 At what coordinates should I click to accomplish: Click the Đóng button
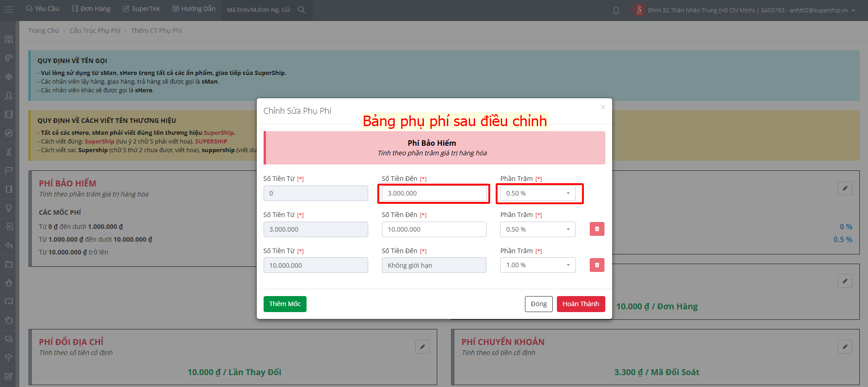pos(539,304)
